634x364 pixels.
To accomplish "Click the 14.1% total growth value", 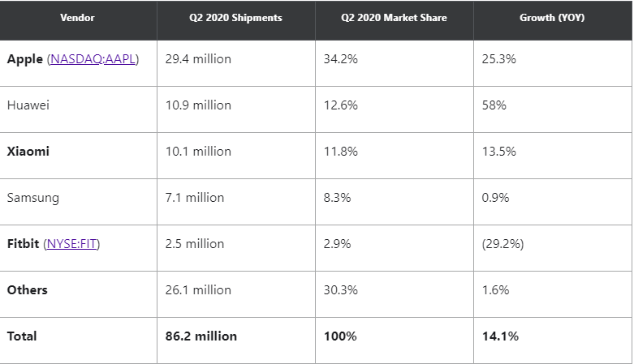I will [x=499, y=336].
